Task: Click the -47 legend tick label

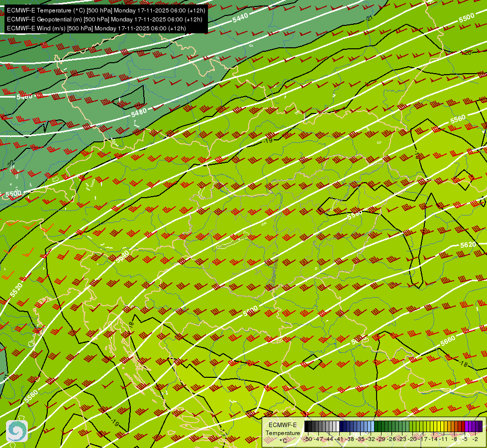Action: [319, 439]
